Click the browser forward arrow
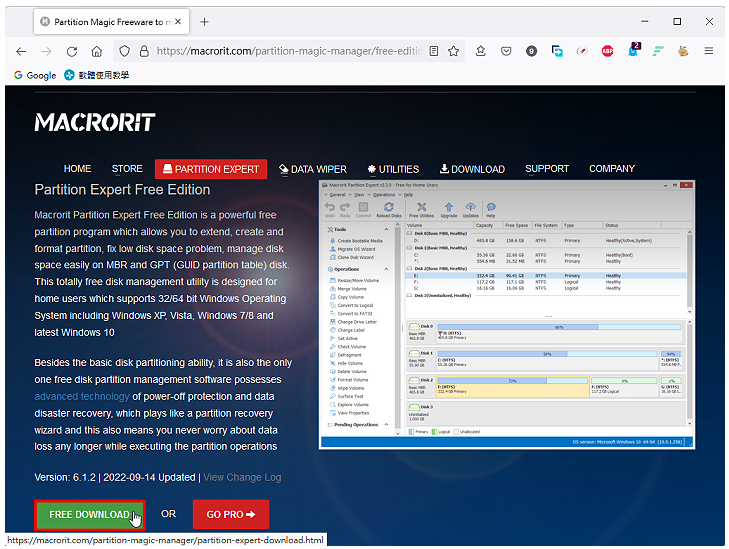The width and height of the screenshot is (729, 549). pyautogui.click(x=46, y=51)
